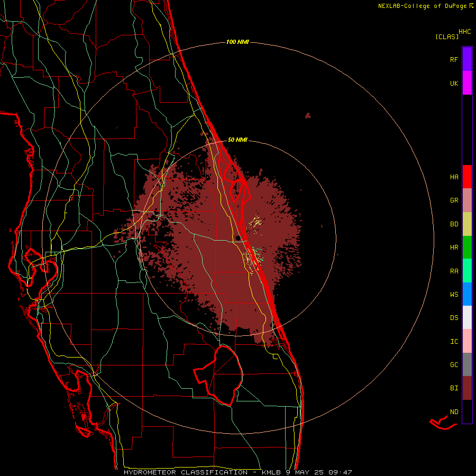Image resolution: width=476 pixels, height=476 pixels.
Task: Click the small isolated echo offshore northeast
Action: 308,115
